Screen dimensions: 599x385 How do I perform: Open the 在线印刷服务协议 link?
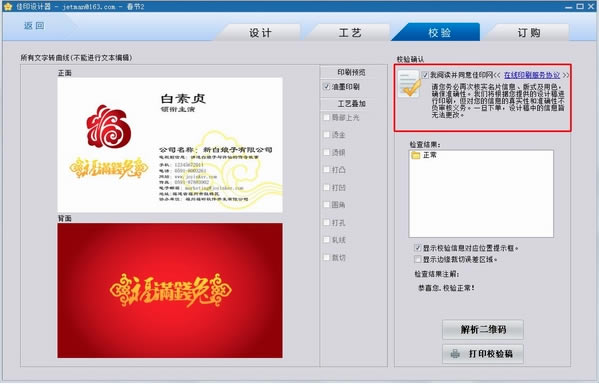click(x=532, y=75)
